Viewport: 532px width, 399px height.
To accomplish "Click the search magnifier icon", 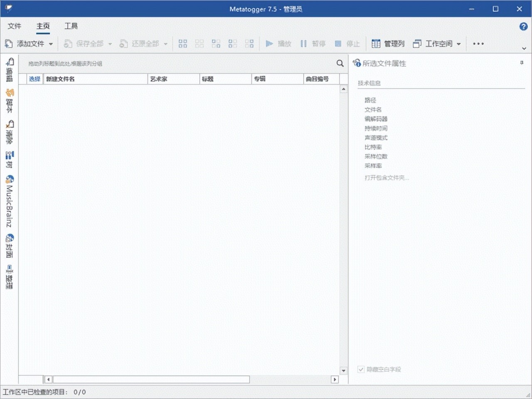I will coord(340,63).
